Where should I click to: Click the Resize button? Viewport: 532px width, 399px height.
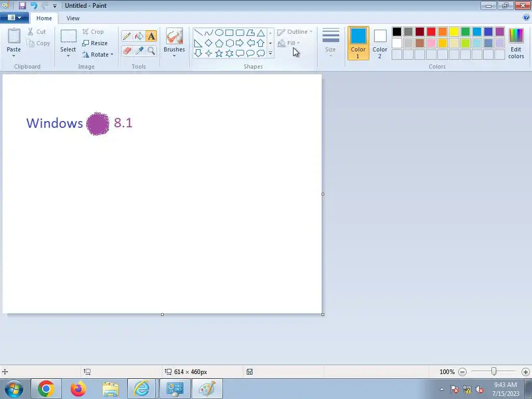point(95,43)
